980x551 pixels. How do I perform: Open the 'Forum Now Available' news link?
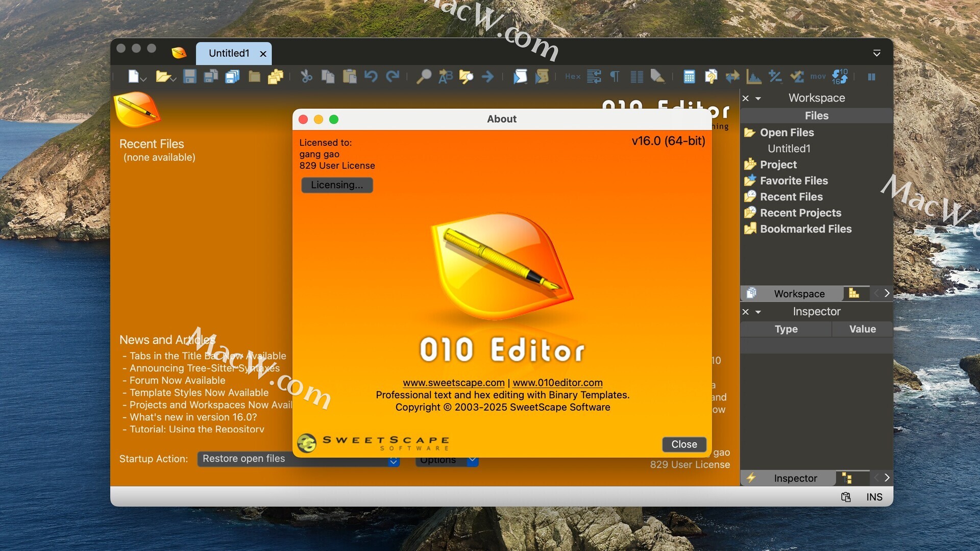click(x=177, y=380)
